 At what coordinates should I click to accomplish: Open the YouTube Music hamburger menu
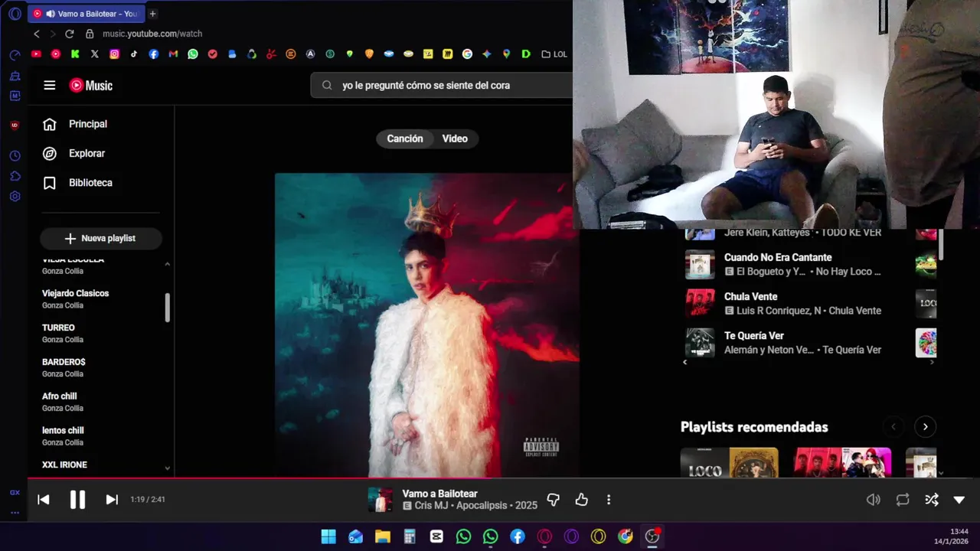click(x=50, y=85)
